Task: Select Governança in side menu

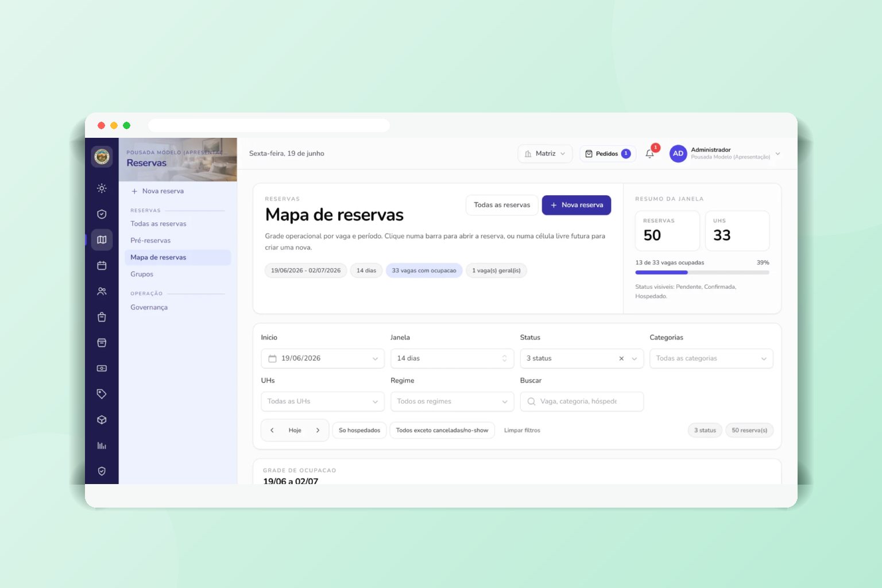Action: [x=149, y=307]
